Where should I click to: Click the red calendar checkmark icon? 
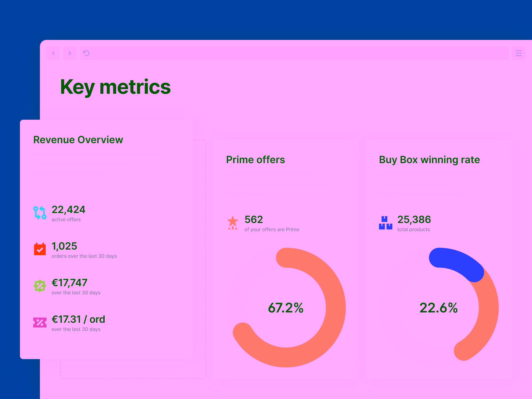[x=39, y=249]
